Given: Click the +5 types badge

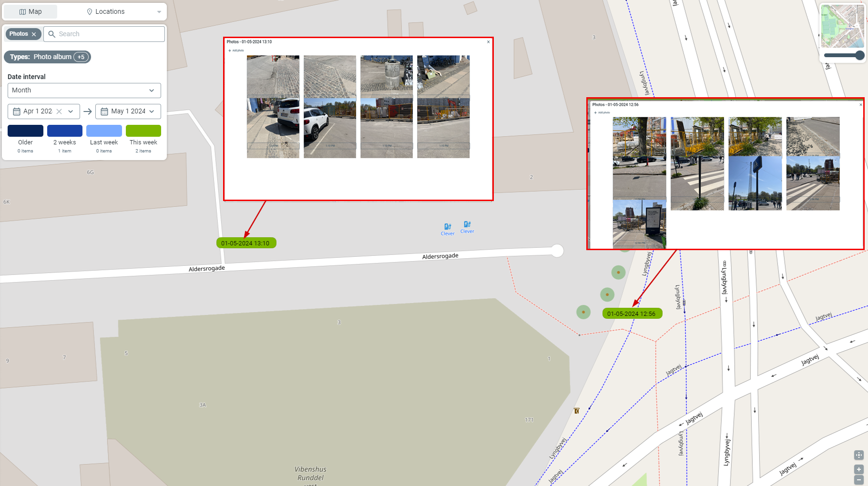Looking at the screenshot, I should pyautogui.click(x=81, y=57).
